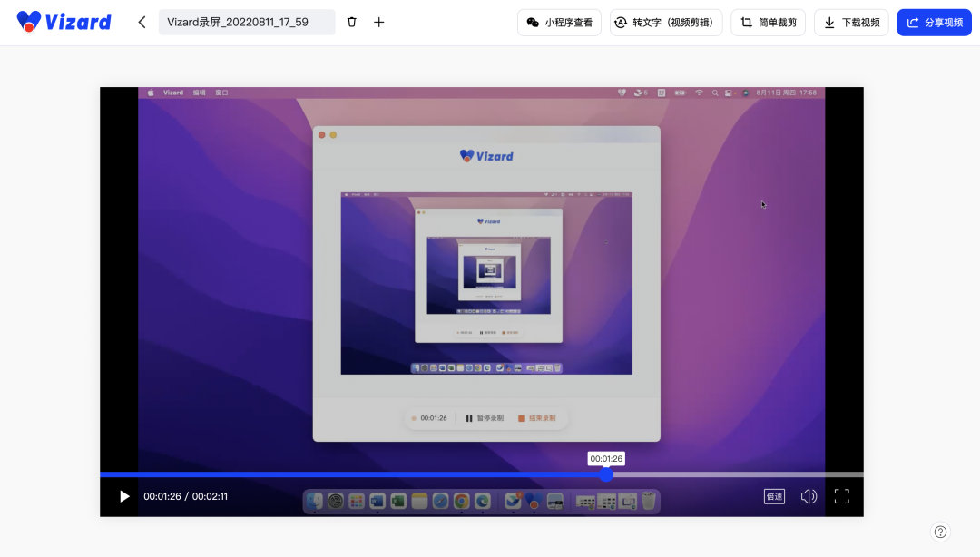Download the video via 下载视频
Viewport: 980px width, 557px height.
point(851,22)
